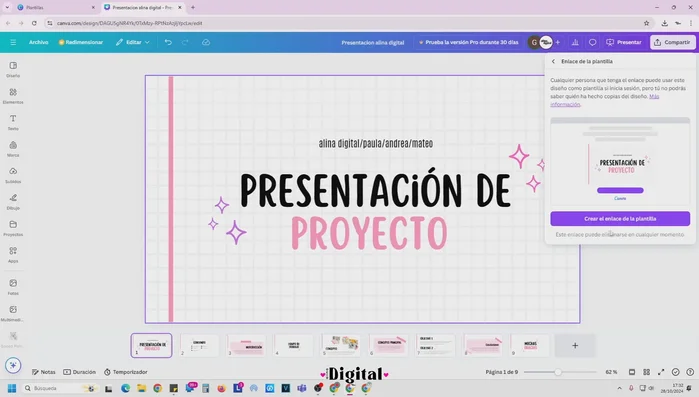This screenshot has height=397, width=699.
Task: Show hidden system tray icons
Action: pyautogui.click(x=619, y=389)
